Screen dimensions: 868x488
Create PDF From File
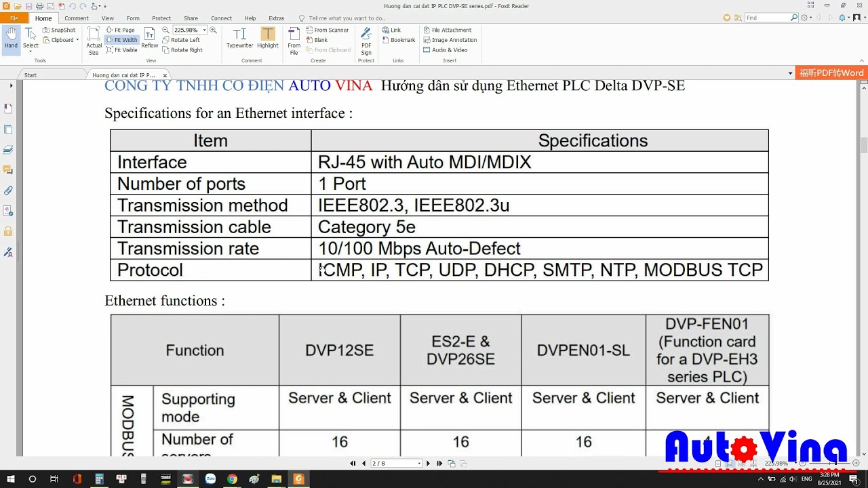[294, 41]
